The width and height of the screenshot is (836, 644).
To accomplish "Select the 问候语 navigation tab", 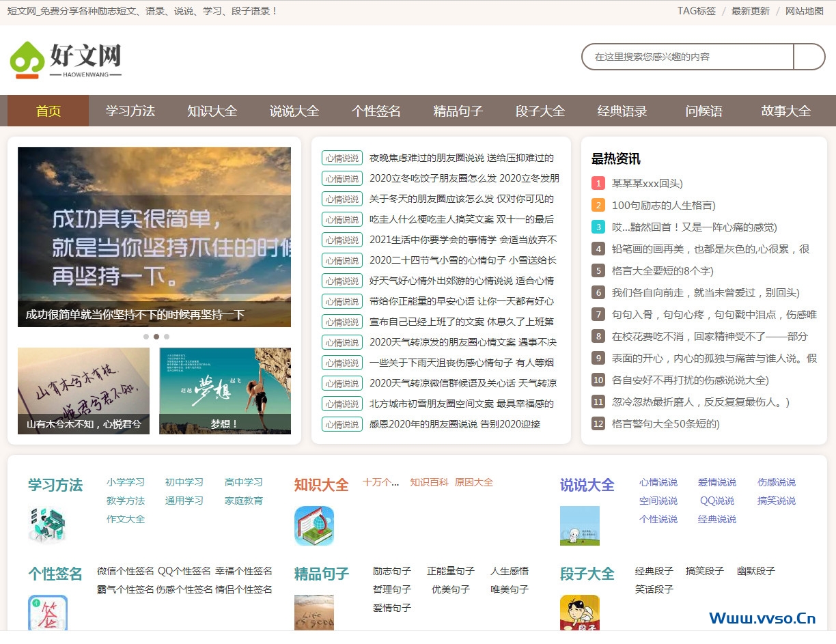I will coord(704,111).
